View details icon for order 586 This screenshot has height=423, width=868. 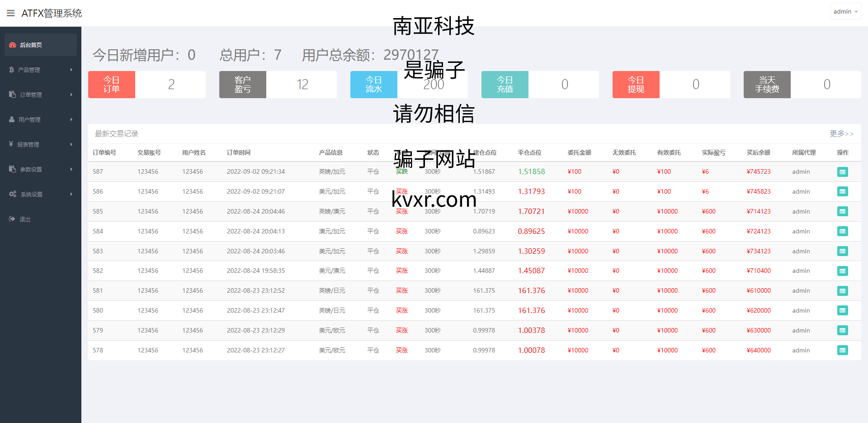click(x=843, y=191)
